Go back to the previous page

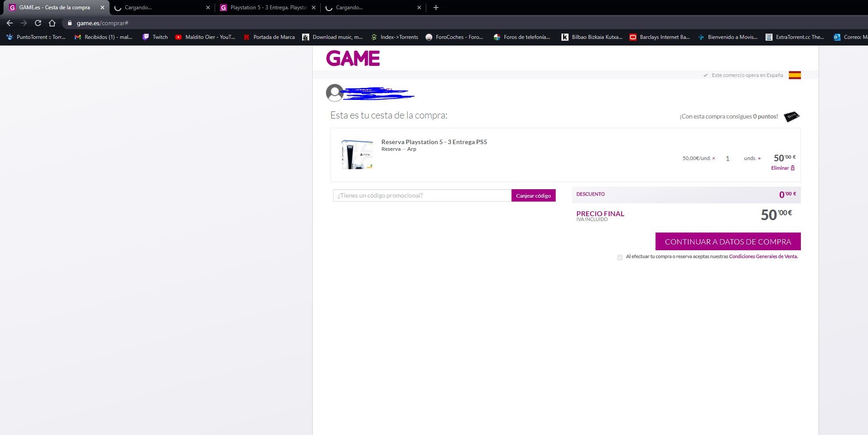point(10,23)
